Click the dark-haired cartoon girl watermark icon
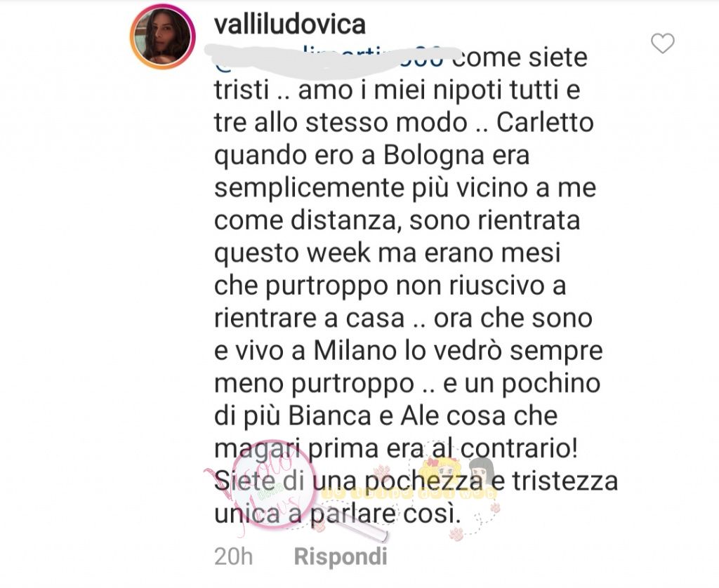The image size is (719, 588). pos(481,470)
